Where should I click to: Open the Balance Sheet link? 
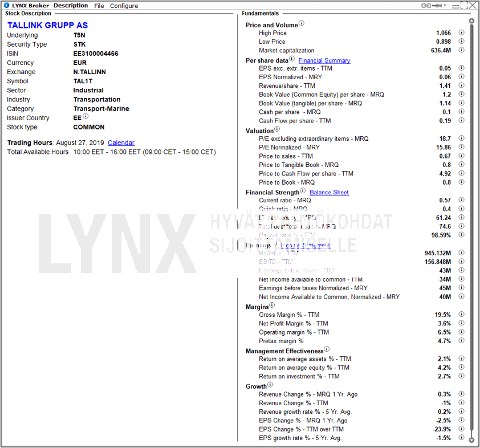329,193
